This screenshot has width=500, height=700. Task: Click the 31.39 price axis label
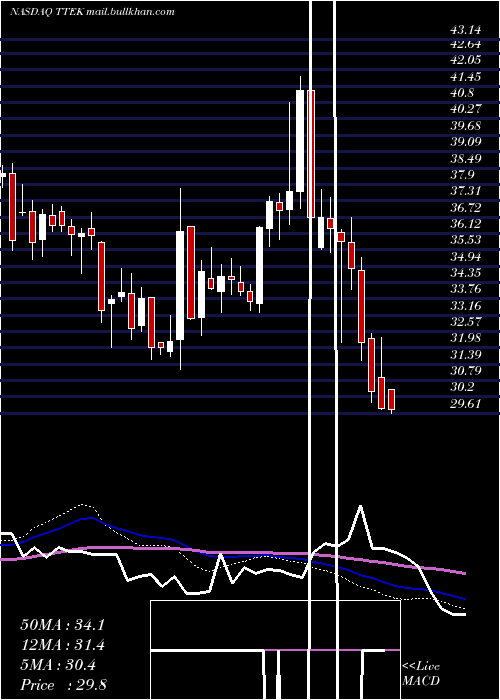tap(466, 354)
